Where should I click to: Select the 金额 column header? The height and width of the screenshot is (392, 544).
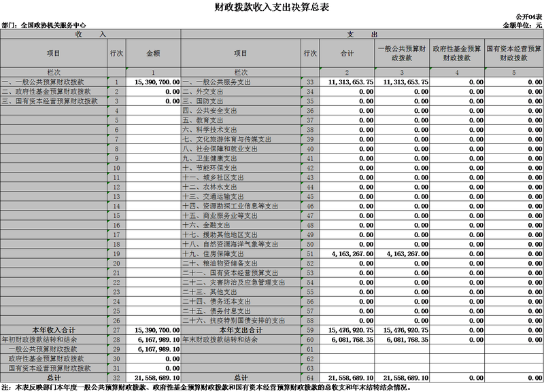pos(153,53)
